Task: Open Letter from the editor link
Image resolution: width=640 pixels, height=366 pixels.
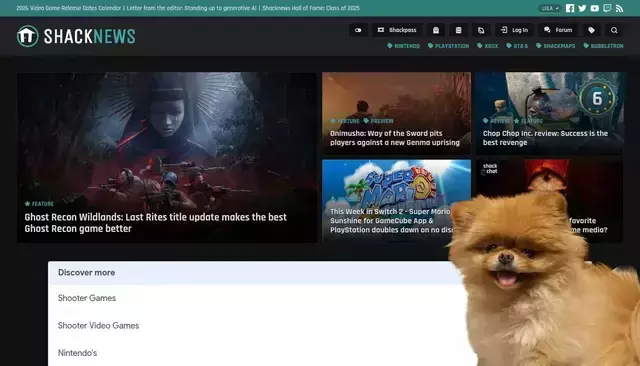Action: tap(192, 8)
